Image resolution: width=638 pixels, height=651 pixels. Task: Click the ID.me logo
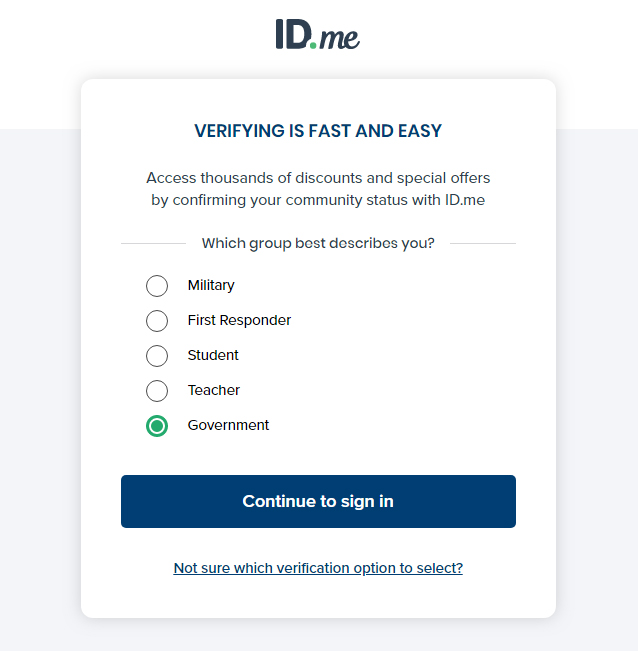click(318, 34)
